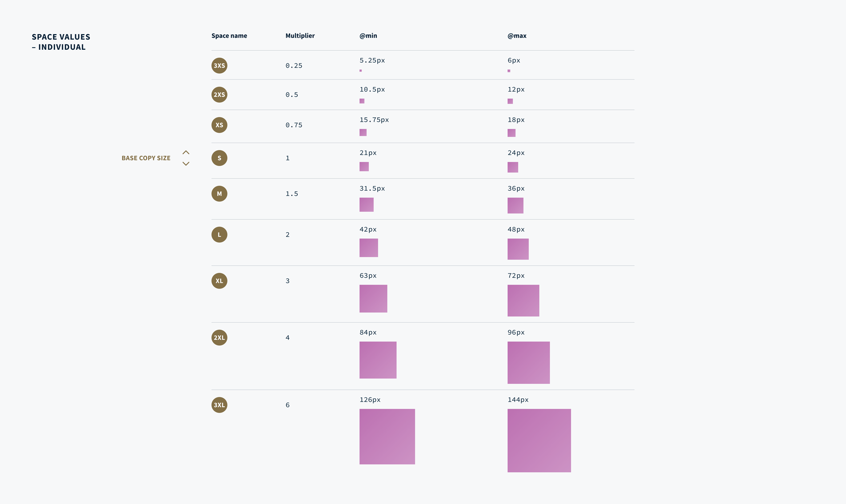Click the Space name column header
The height and width of the screenshot is (504, 846).
229,36
